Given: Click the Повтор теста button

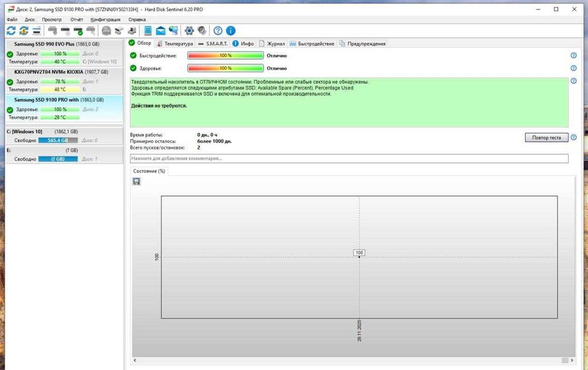Looking at the screenshot, I should point(546,138).
